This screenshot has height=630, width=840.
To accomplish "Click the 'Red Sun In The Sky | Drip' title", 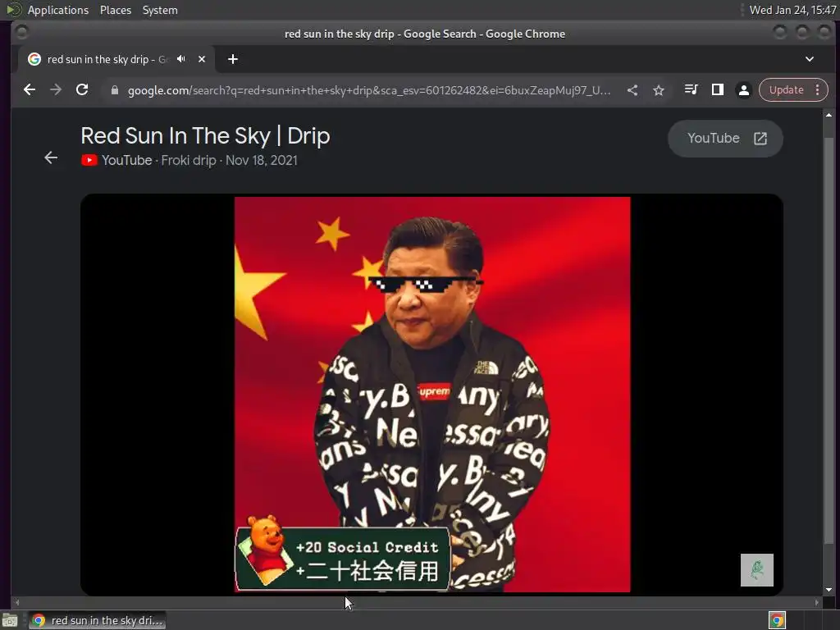I will pyautogui.click(x=205, y=136).
